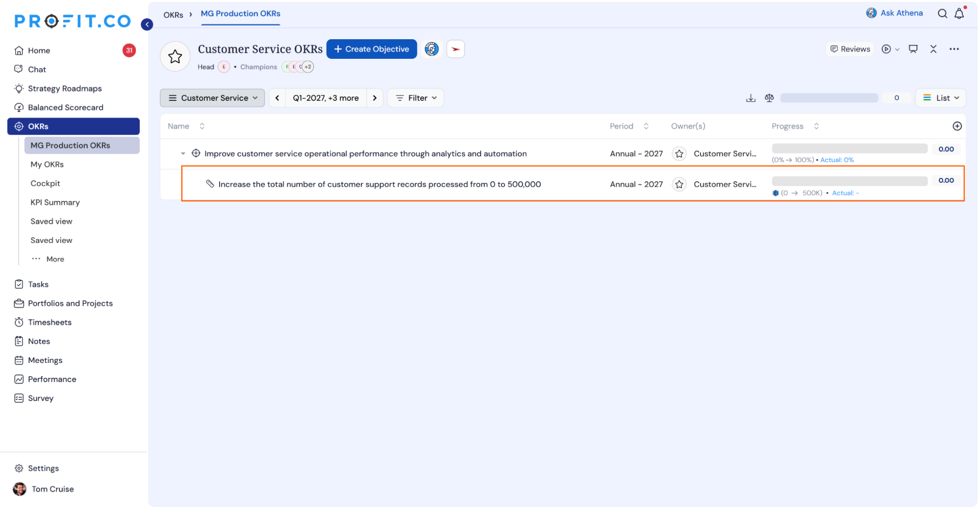Open the notifications bell
980x509 pixels.
(959, 14)
